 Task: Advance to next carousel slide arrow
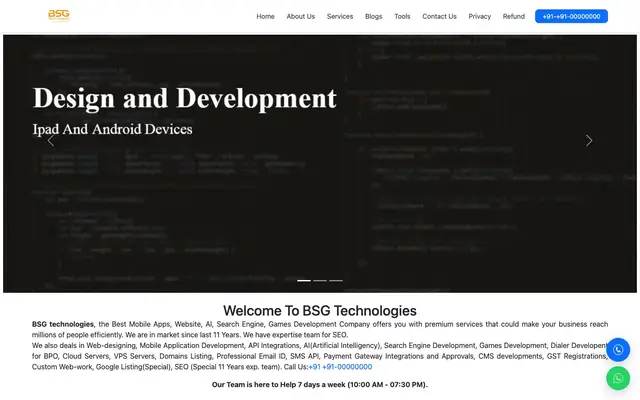589,141
